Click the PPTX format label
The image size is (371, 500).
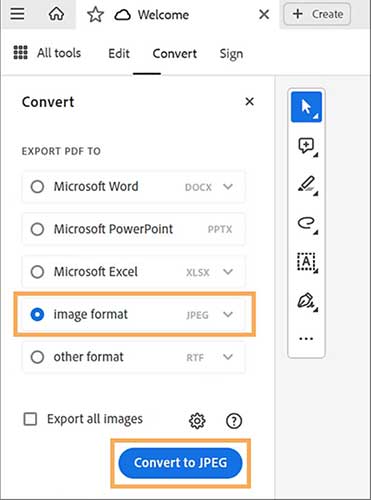[x=220, y=229]
